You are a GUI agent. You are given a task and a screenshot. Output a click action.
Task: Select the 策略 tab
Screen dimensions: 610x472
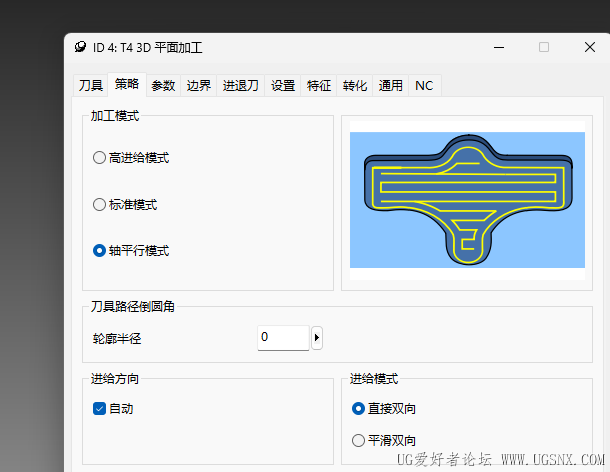tap(127, 84)
